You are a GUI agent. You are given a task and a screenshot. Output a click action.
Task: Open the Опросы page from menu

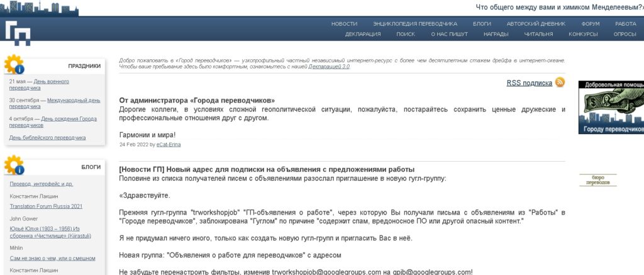625,34
